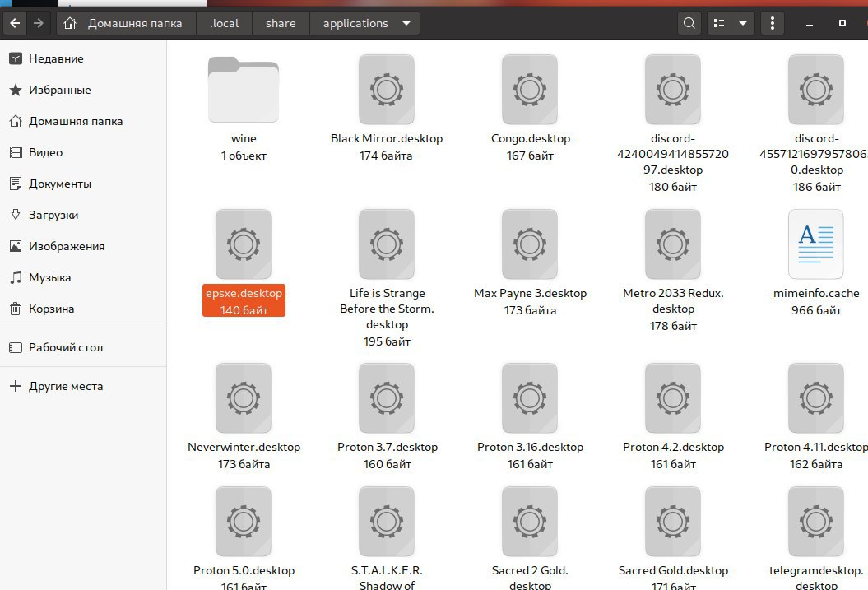The image size is (868, 590).
Task: Select the Proton 3.7.desktop icon
Action: [387, 398]
